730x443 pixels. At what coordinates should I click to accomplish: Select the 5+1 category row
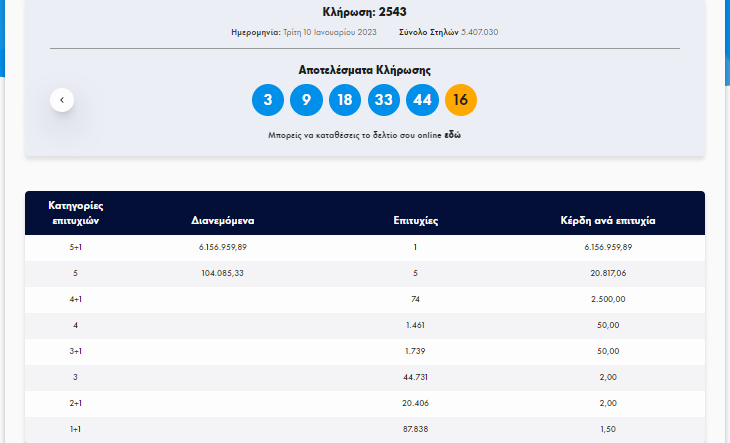[x=76, y=247]
